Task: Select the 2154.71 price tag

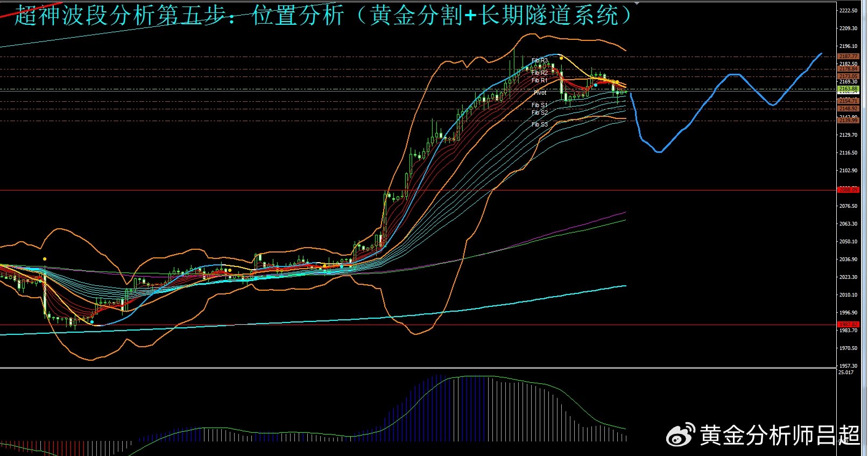Action: [x=849, y=101]
